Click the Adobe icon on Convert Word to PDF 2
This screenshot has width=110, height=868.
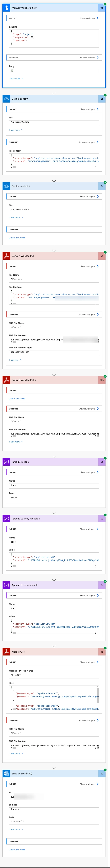click(x=6, y=380)
